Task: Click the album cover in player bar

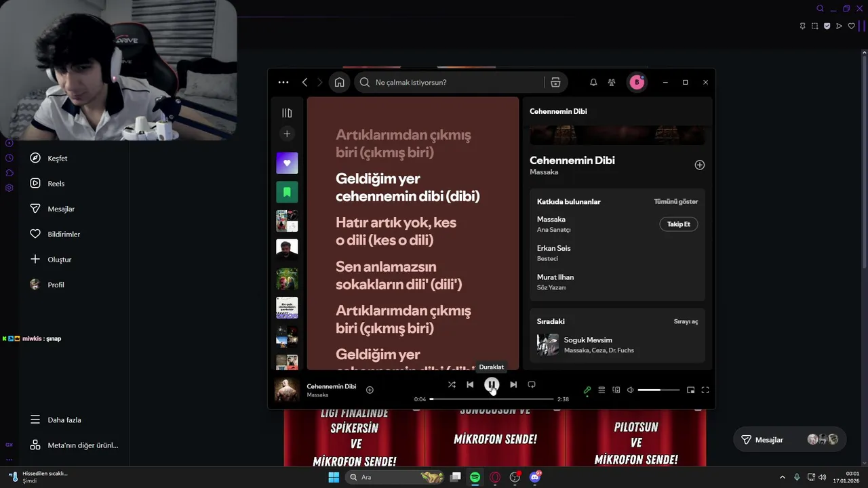Action: pyautogui.click(x=287, y=390)
